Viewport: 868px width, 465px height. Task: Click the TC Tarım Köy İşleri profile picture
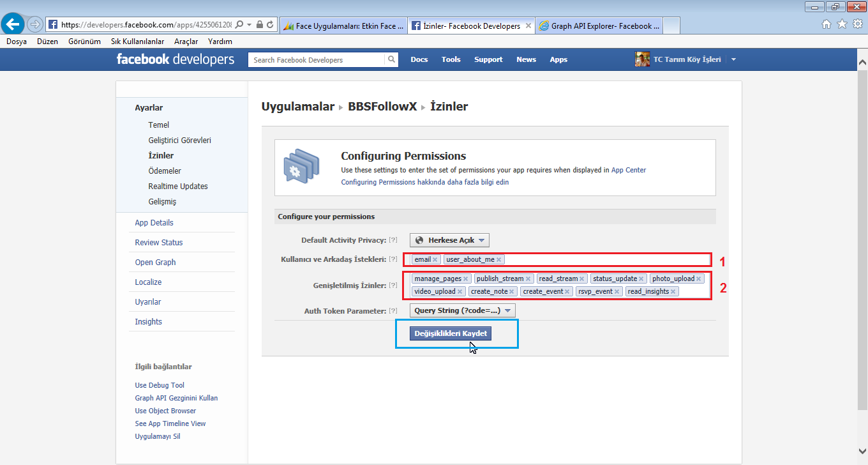pos(642,59)
